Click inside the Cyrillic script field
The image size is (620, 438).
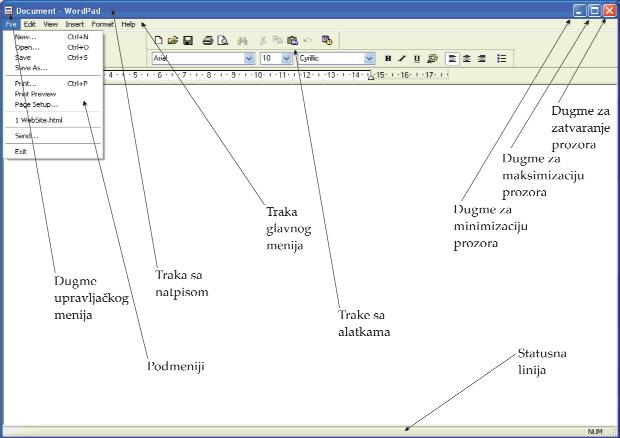(x=331, y=59)
